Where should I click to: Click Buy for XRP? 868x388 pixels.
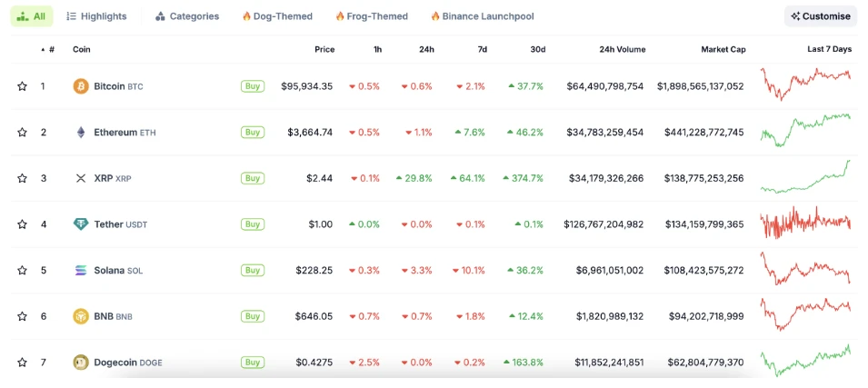point(253,178)
